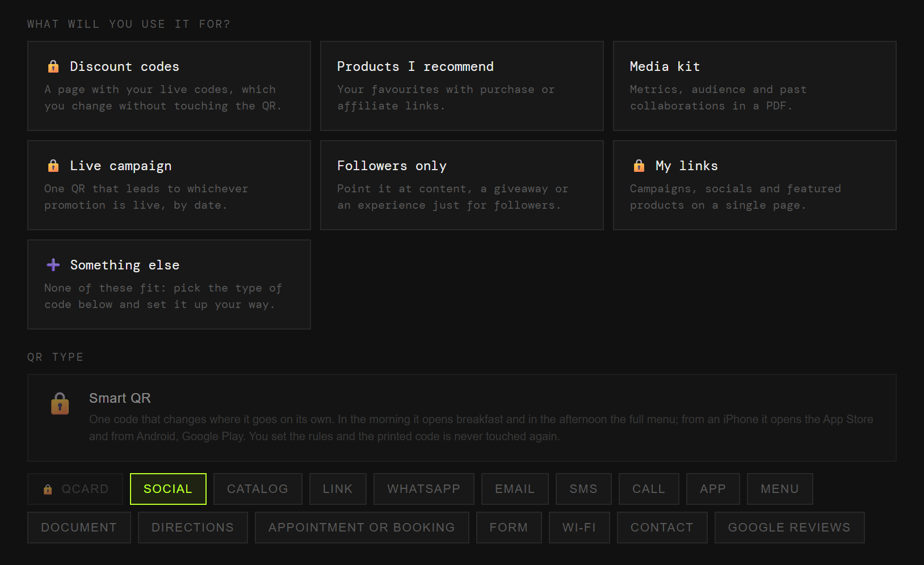Pick the Followers only card
924x565 pixels.
pyautogui.click(x=462, y=185)
